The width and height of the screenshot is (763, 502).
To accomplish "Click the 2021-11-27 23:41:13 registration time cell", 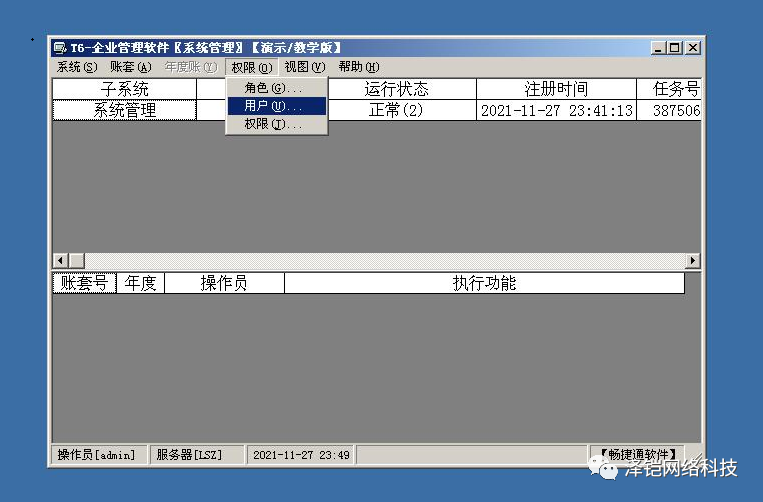I will [x=556, y=110].
